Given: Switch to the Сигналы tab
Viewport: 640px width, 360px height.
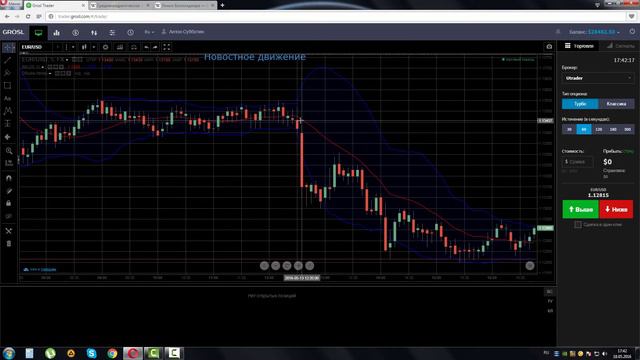Looking at the screenshot, I should pyautogui.click(x=620, y=46).
